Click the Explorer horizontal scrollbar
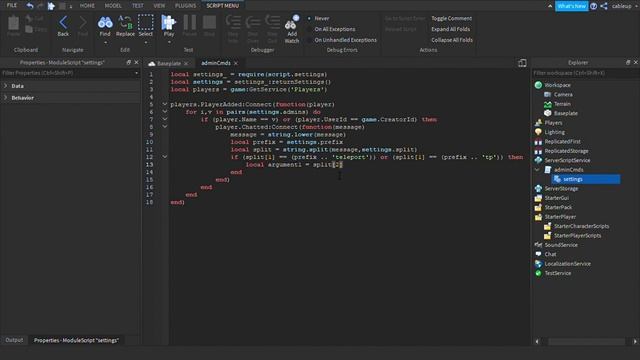Screen dimensions: 640x360 (586, 342)
